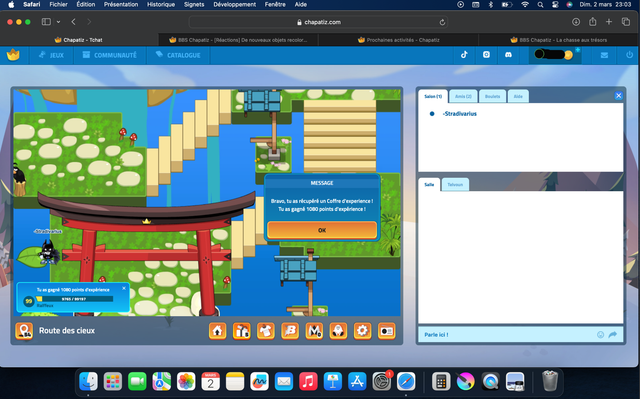Switch to the Amis (2) tab
Image resolution: width=640 pixels, height=399 pixels.
pyautogui.click(x=463, y=96)
